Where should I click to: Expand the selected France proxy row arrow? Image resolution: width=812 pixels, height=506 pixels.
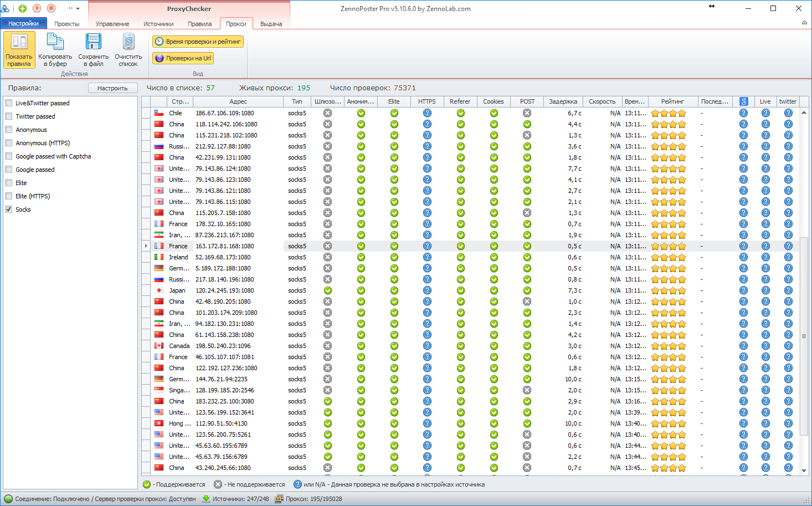click(x=146, y=246)
